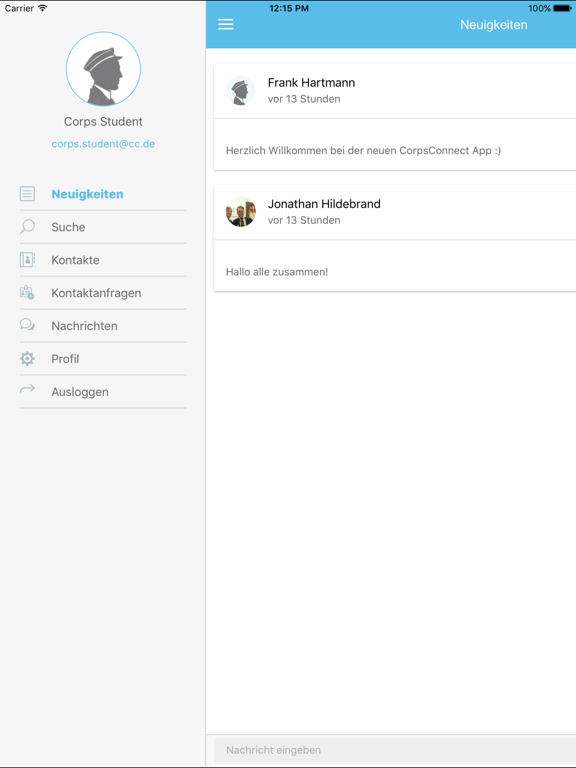The image size is (576, 768).
Task: Go to Kontaktanfragen
Action: (103, 293)
